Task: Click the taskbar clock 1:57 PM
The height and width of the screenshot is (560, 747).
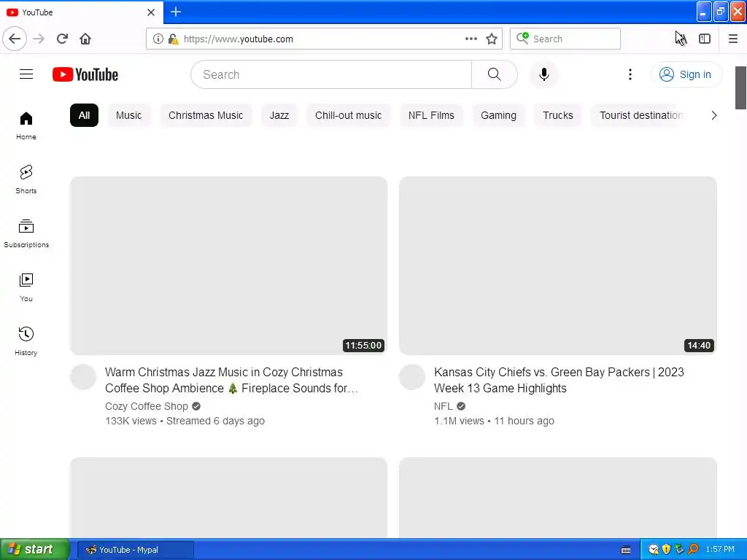Action: click(720, 550)
